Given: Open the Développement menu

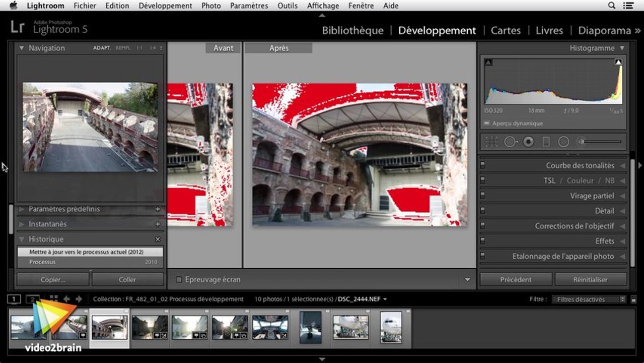Looking at the screenshot, I should 166,6.
